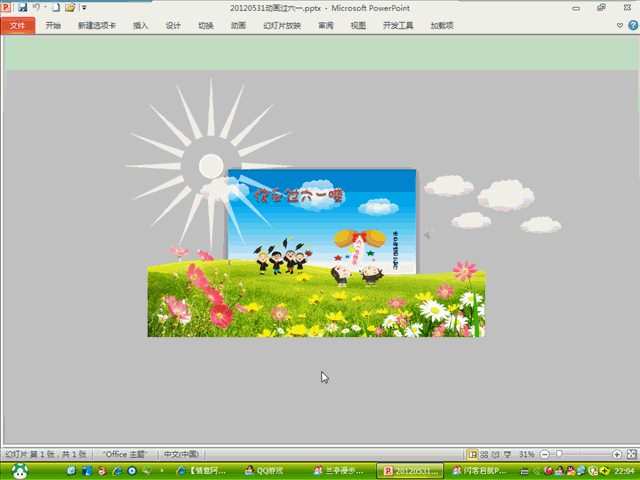This screenshot has height=480, width=640.
Task: Select the slide picture with 快乐过六一 title
Action: [322, 220]
